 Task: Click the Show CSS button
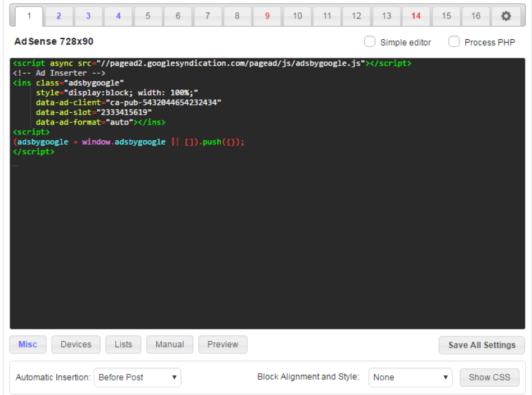pyautogui.click(x=489, y=378)
